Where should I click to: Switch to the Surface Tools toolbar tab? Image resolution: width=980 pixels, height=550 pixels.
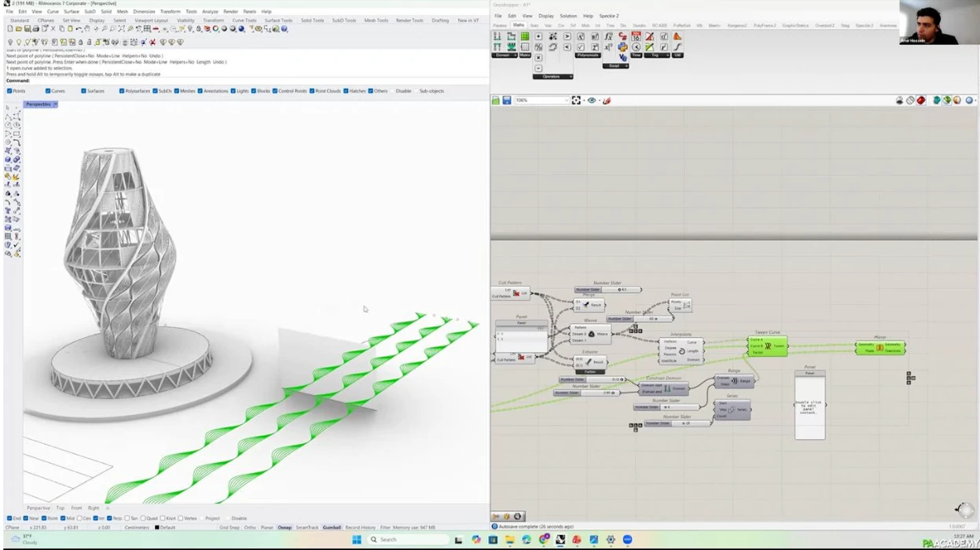click(278, 20)
